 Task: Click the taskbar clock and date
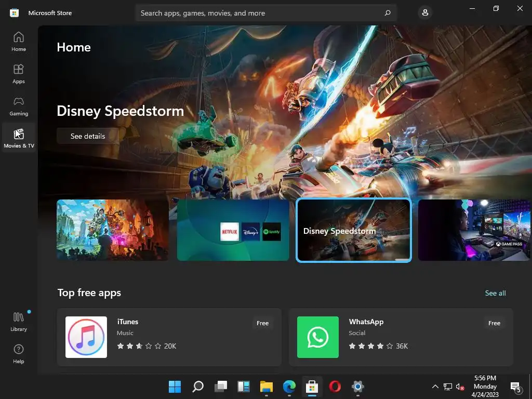coord(485,387)
